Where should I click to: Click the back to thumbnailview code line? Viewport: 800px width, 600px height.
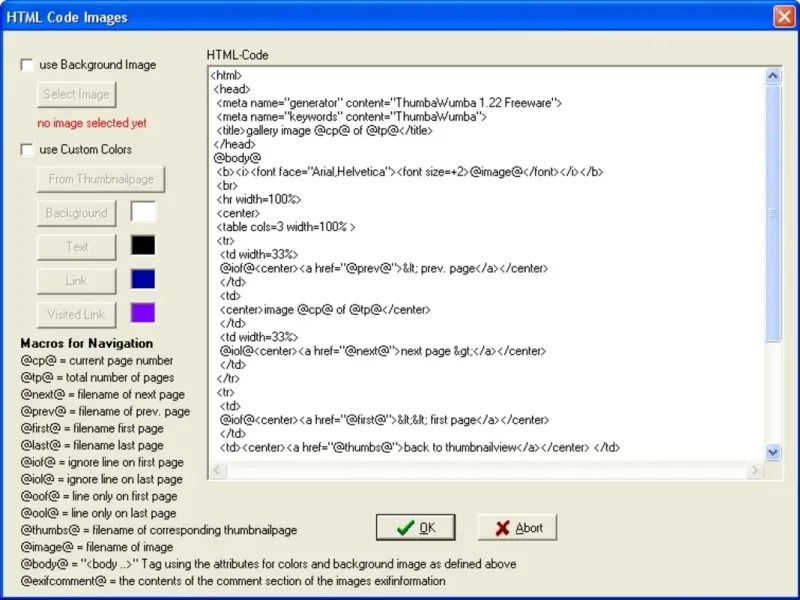(420, 447)
